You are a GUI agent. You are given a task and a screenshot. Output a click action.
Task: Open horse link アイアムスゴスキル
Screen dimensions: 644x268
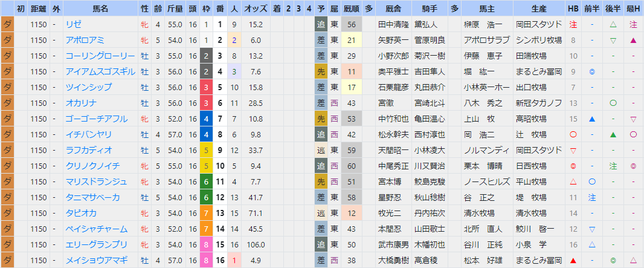(100, 71)
